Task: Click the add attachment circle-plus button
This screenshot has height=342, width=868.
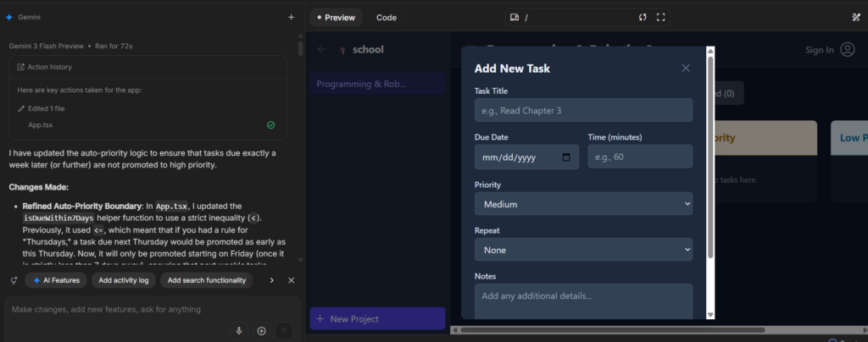Action: pos(261,331)
